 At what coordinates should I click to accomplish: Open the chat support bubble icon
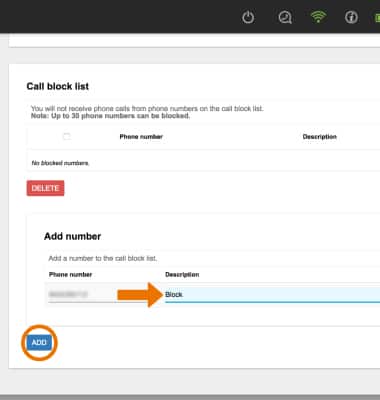point(285,17)
